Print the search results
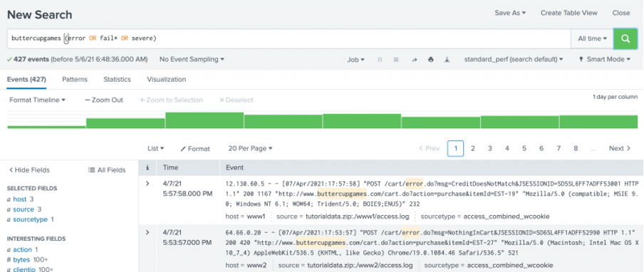The image size is (644, 272). 430,60
